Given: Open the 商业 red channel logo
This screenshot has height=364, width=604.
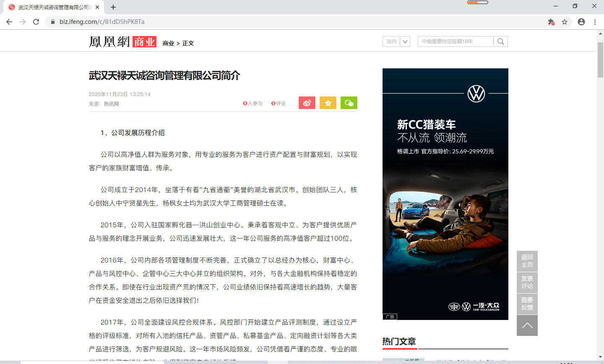Looking at the screenshot, I should [144, 42].
